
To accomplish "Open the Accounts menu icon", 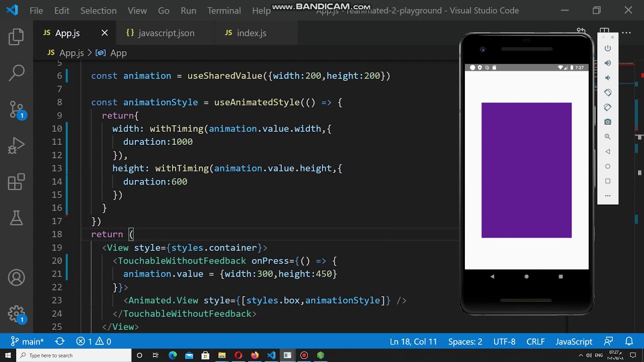I will click(x=17, y=278).
